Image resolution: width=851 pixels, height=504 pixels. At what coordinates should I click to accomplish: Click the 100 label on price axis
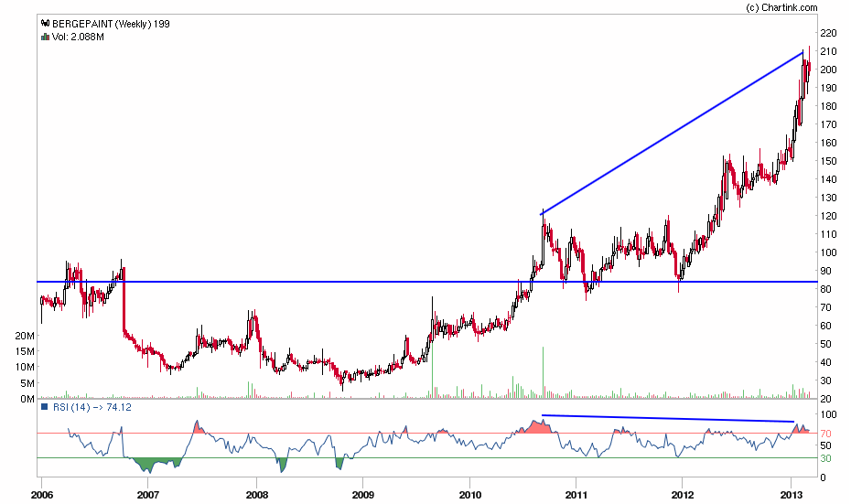pos(829,252)
